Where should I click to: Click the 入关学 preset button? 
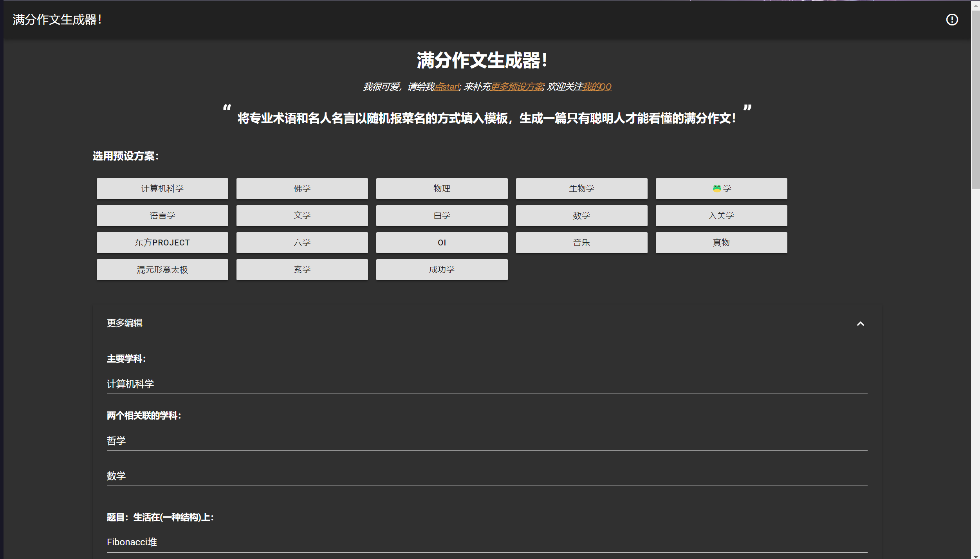click(721, 215)
